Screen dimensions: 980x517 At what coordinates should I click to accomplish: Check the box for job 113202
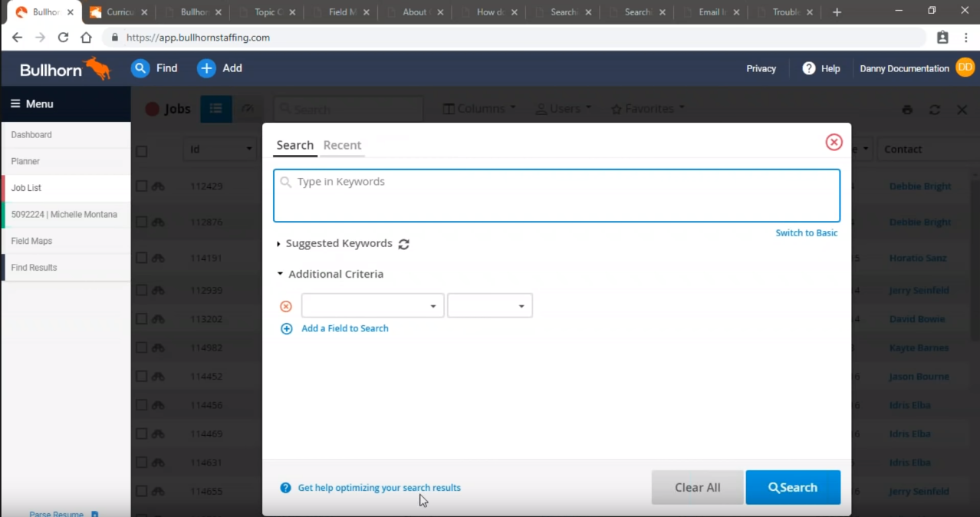point(141,319)
